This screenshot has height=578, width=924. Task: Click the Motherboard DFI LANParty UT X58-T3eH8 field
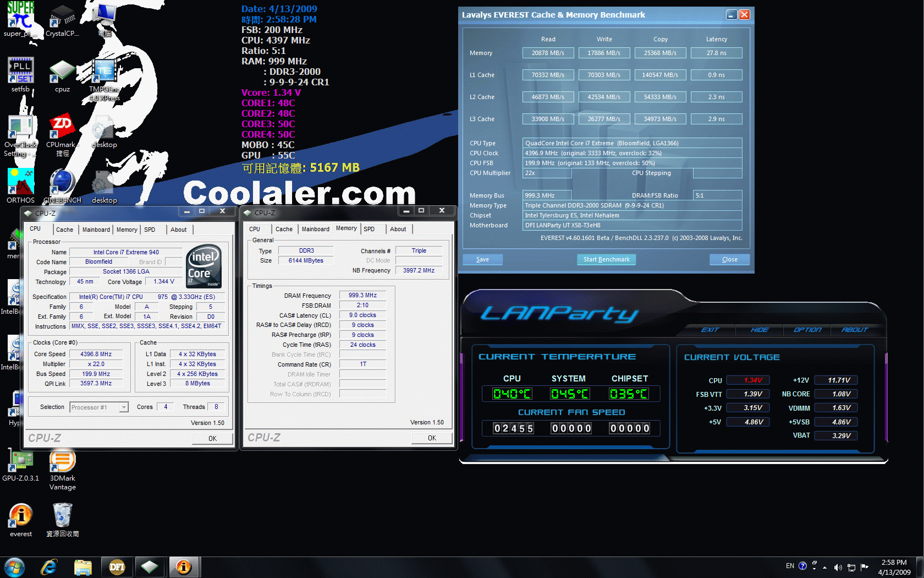pos(632,225)
